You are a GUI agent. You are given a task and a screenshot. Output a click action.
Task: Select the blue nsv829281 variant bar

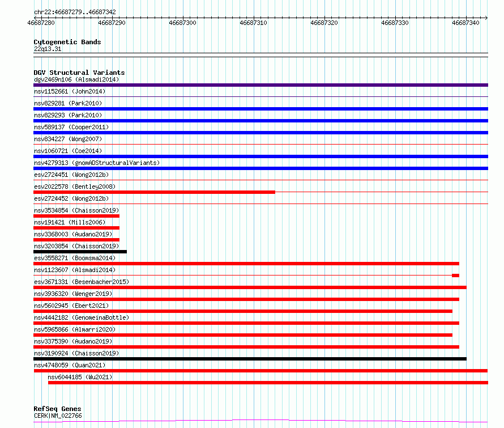coord(260,109)
